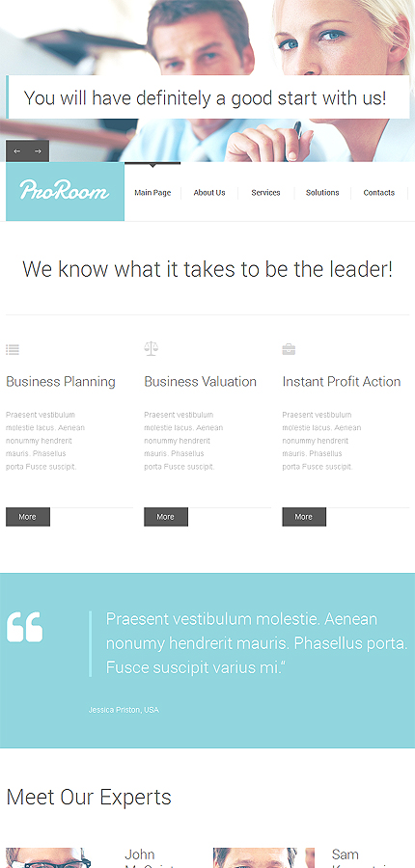Screen dimensions: 415x868
Task: Go to the Services menu item
Action: 266,193
